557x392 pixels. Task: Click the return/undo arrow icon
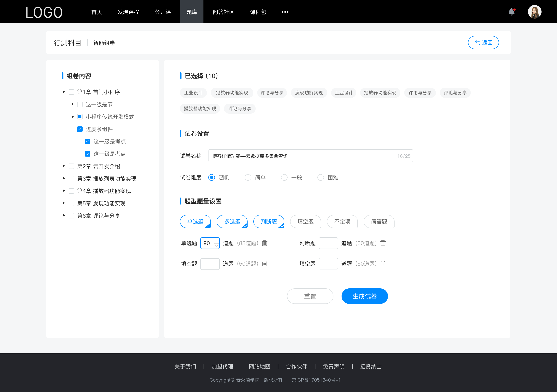(477, 42)
